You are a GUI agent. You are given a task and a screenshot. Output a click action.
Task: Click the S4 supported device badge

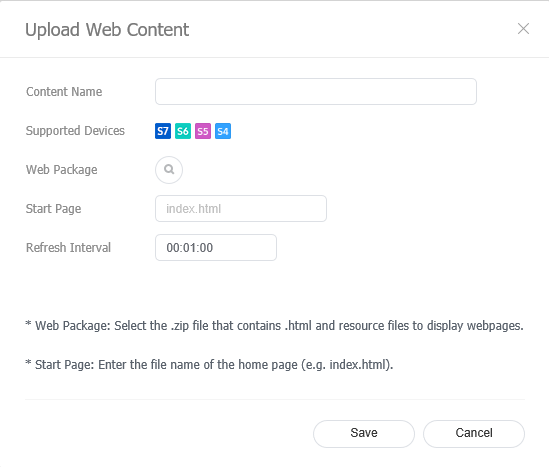(x=223, y=131)
